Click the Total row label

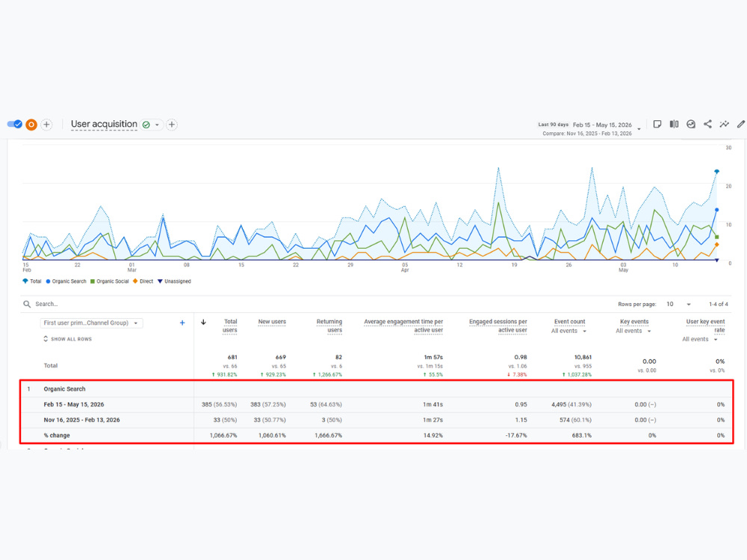point(51,366)
